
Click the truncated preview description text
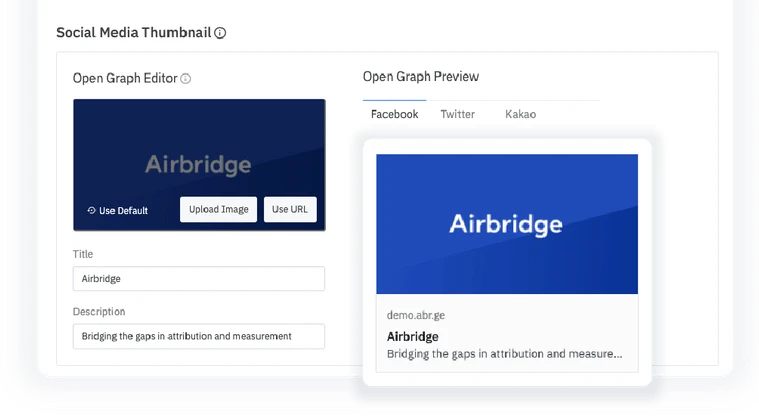click(x=504, y=354)
